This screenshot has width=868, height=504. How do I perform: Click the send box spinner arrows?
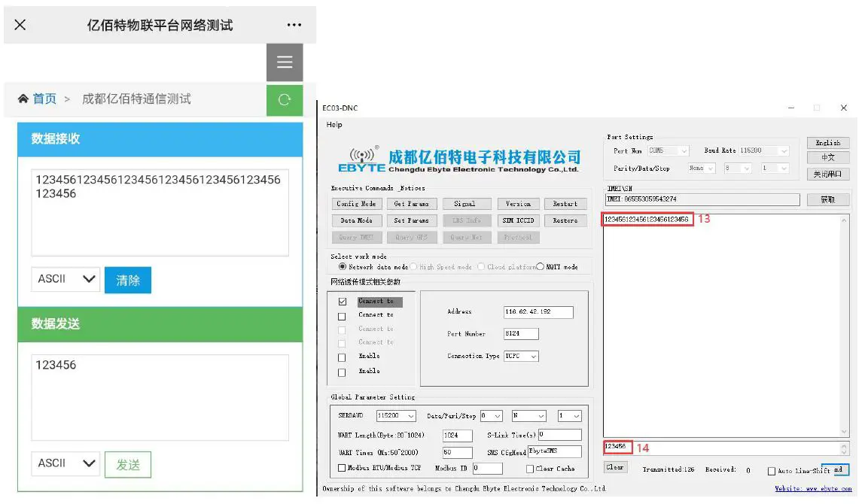tap(844, 448)
